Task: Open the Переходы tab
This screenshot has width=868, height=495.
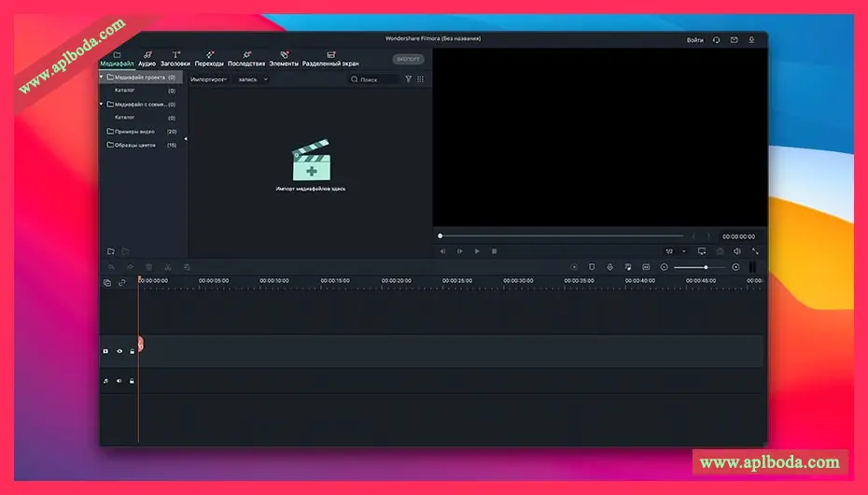Action: pyautogui.click(x=210, y=59)
